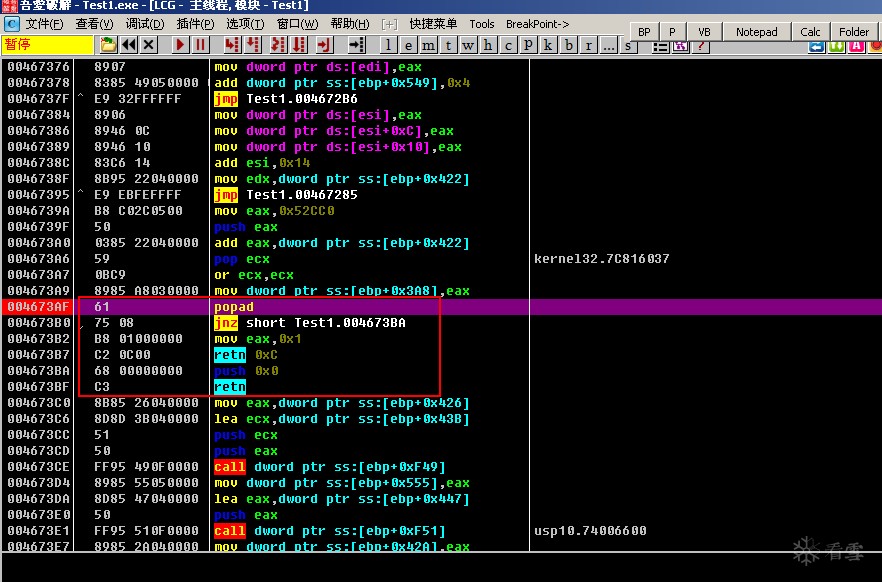This screenshot has height=582, width=882.
Task: Click the VB button
Action: click(704, 32)
